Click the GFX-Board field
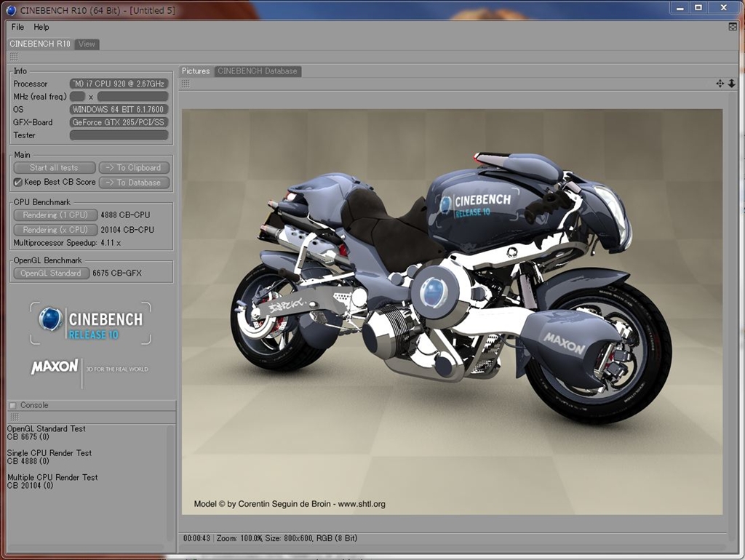The width and height of the screenshot is (745, 560). pos(119,122)
